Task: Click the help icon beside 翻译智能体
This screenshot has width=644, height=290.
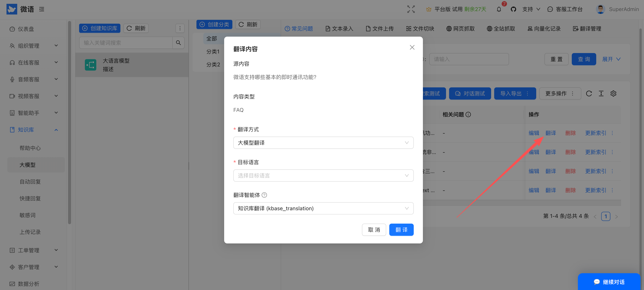Action: (x=264, y=195)
